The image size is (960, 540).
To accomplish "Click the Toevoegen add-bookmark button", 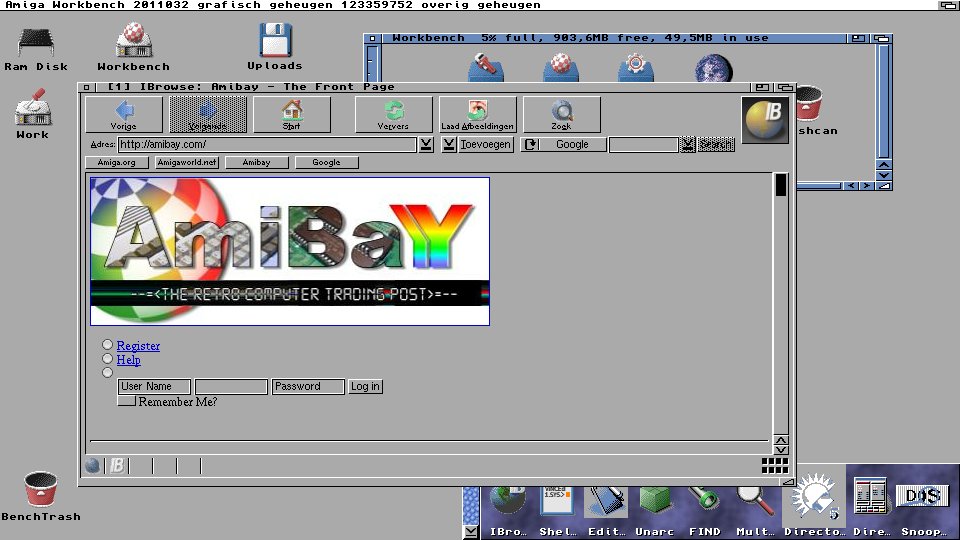I will (486, 144).
